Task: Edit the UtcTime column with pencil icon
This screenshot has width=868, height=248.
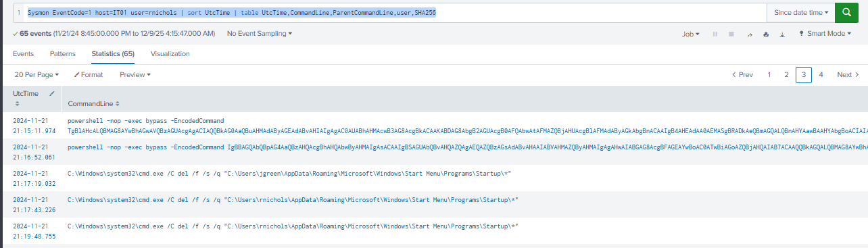Action: (x=52, y=94)
